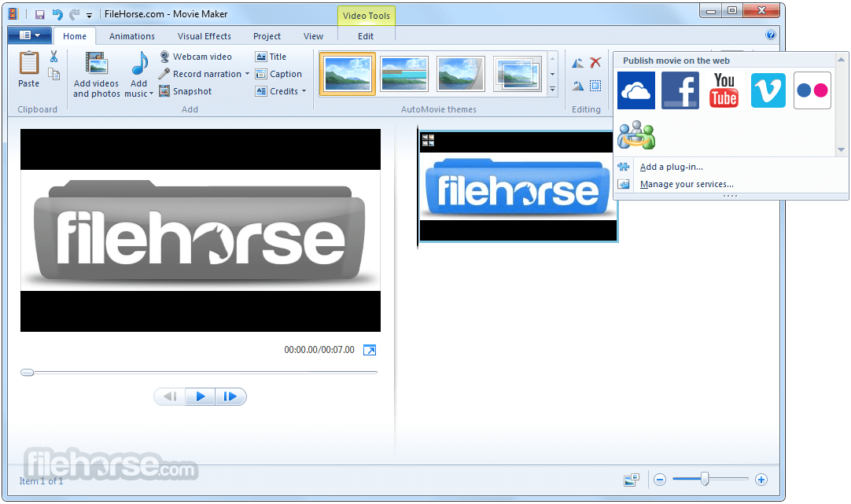Click the Rotate right icon
Image resolution: width=851 pixels, height=504 pixels.
578,86
